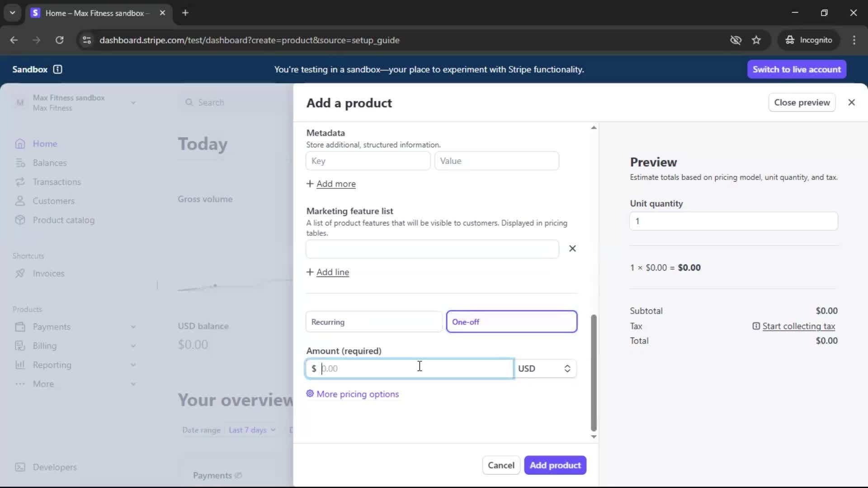Screen dimensions: 868x488
Task: Open the Chrome tab search dropdown
Action: click(x=13, y=13)
